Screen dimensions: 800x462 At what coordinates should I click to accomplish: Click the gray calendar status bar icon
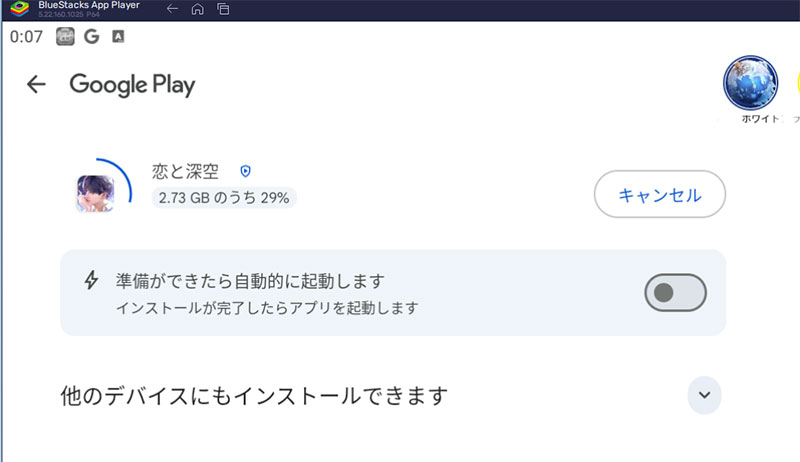(67, 37)
